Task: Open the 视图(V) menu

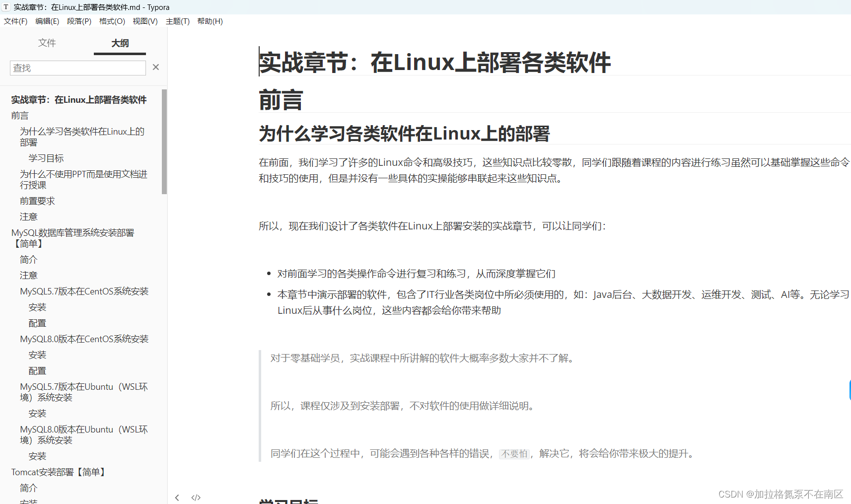Action: click(x=145, y=21)
